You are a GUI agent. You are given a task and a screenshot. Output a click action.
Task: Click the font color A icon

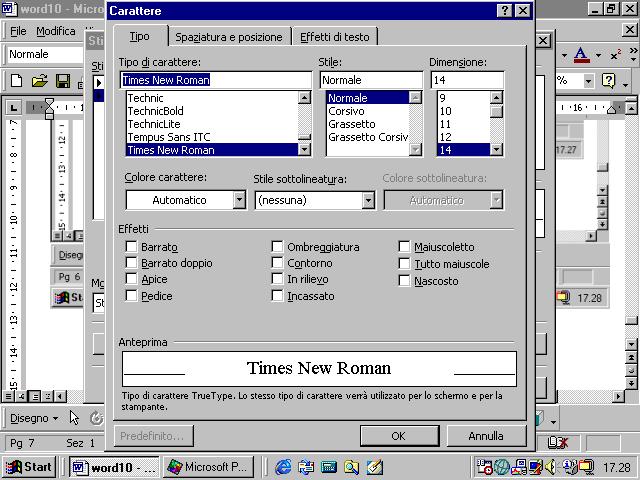pos(582,55)
